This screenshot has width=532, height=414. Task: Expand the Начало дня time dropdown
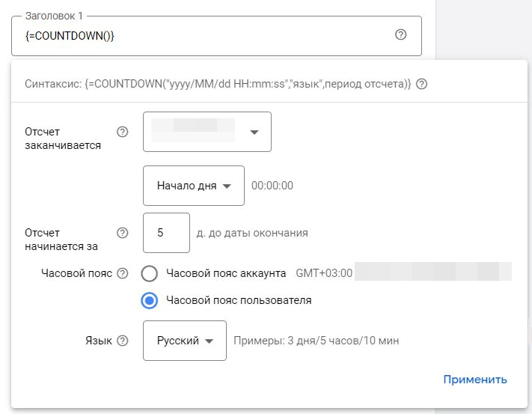click(x=193, y=186)
